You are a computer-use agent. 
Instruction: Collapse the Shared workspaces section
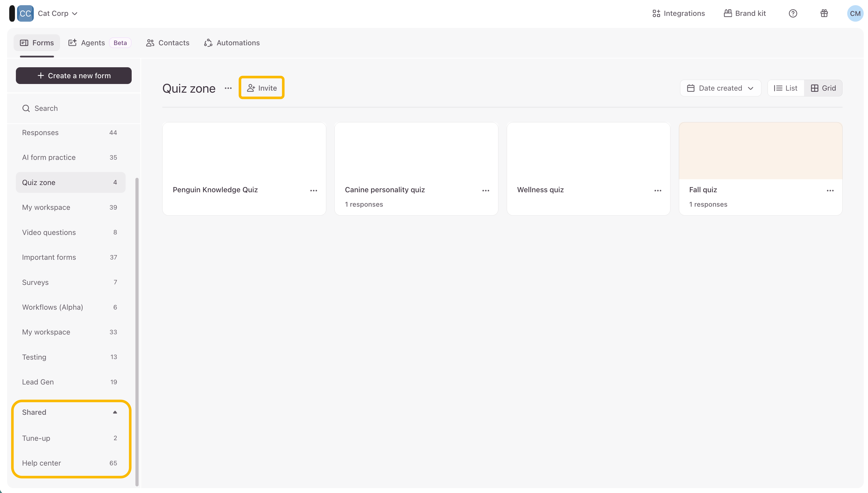pyautogui.click(x=115, y=412)
